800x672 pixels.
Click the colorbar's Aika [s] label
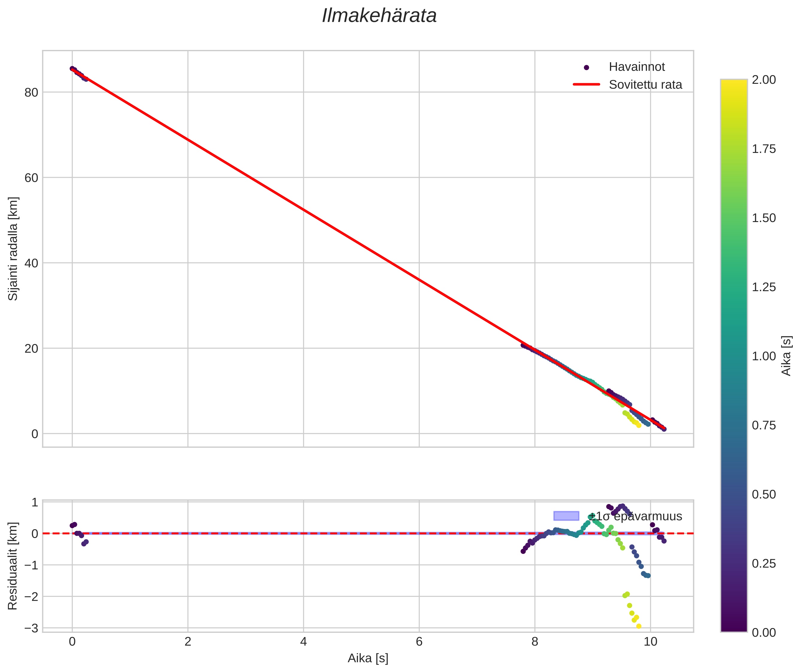coord(786,355)
